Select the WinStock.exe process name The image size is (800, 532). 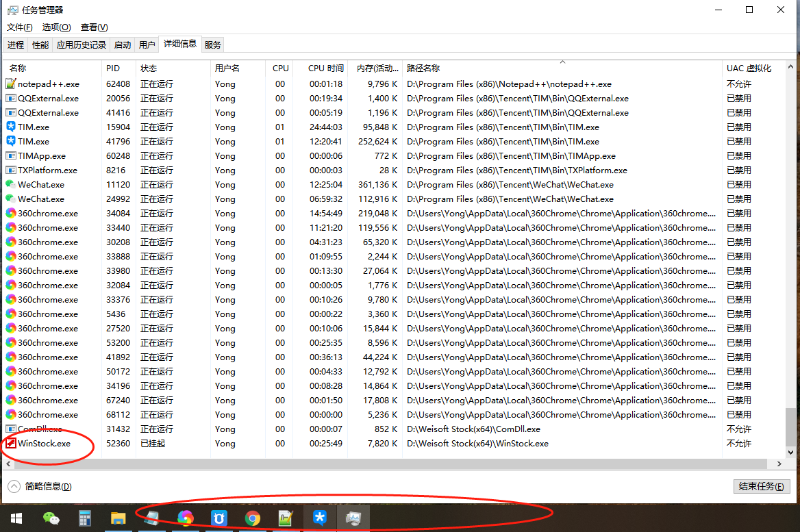pos(44,443)
